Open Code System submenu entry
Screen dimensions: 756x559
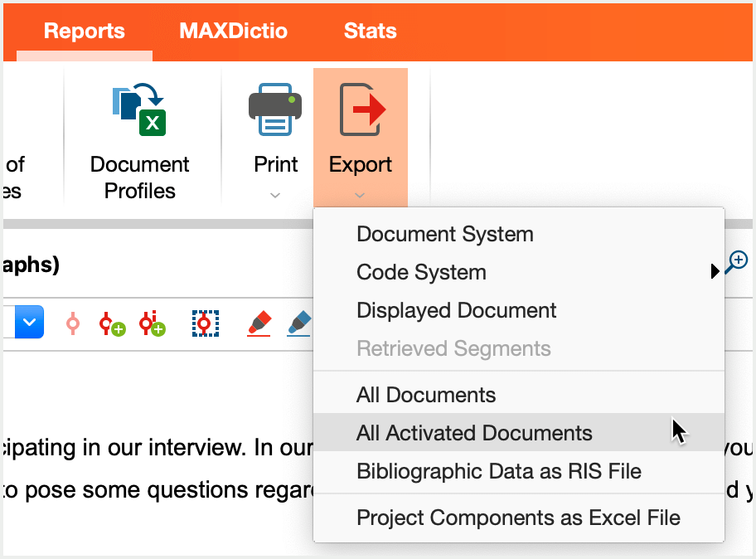pyautogui.click(x=519, y=272)
